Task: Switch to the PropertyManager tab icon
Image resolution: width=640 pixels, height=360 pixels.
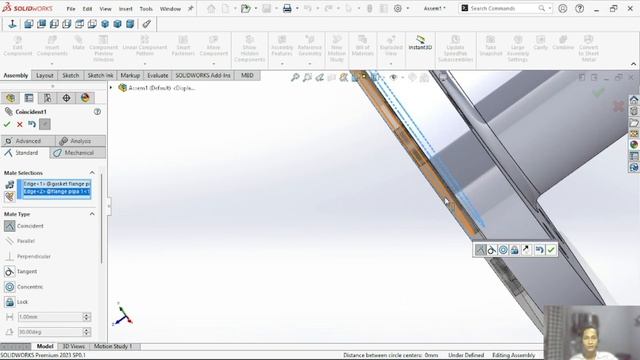Action: click(x=29, y=98)
